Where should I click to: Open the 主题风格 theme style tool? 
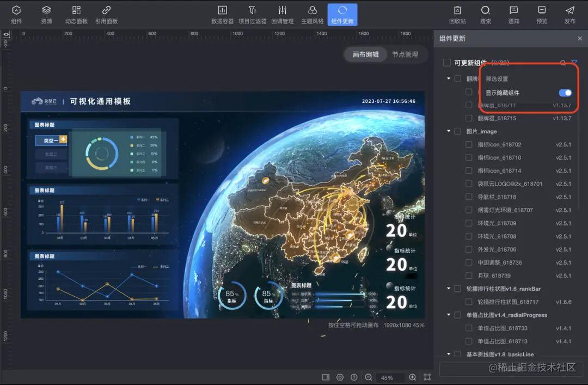click(313, 15)
